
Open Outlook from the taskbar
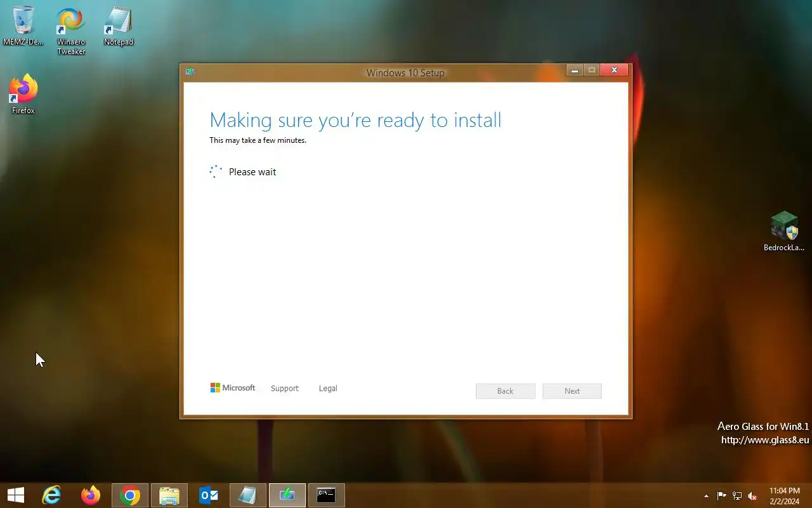point(208,495)
